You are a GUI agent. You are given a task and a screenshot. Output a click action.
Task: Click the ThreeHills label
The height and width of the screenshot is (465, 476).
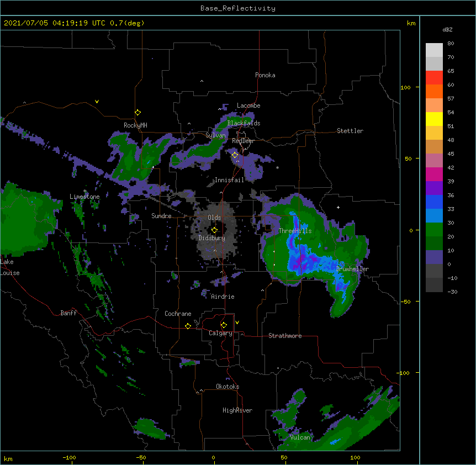[x=295, y=231]
